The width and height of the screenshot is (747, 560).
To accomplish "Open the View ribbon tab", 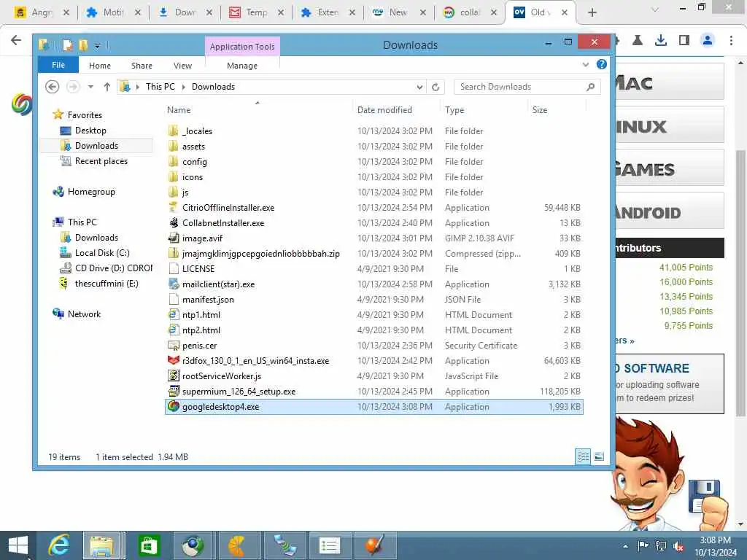I will (182, 66).
